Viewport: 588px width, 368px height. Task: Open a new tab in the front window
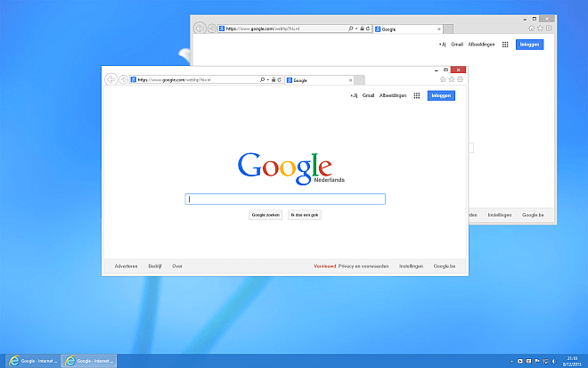click(359, 80)
